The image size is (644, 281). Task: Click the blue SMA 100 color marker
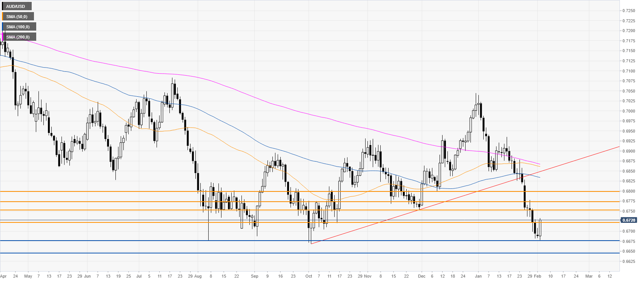pyautogui.click(x=3, y=27)
